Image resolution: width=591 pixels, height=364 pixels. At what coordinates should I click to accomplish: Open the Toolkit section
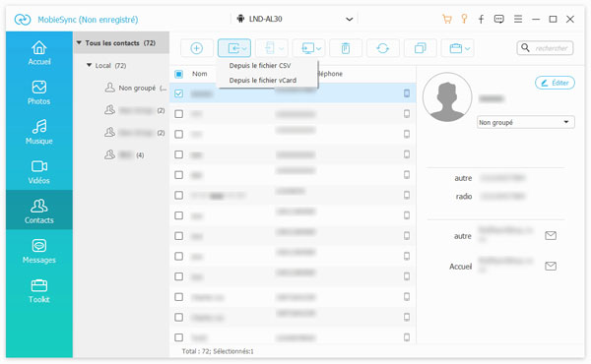(x=39, y=291)
